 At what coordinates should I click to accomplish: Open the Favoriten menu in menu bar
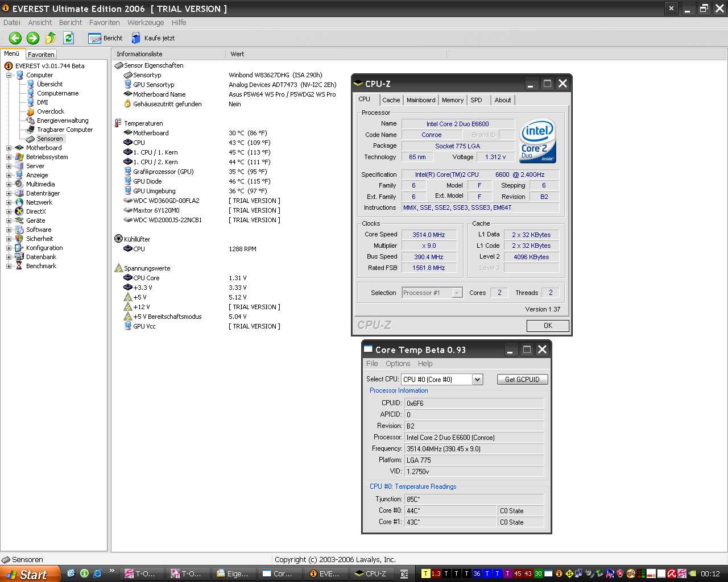pyautogui.click(x=104, y=23)
